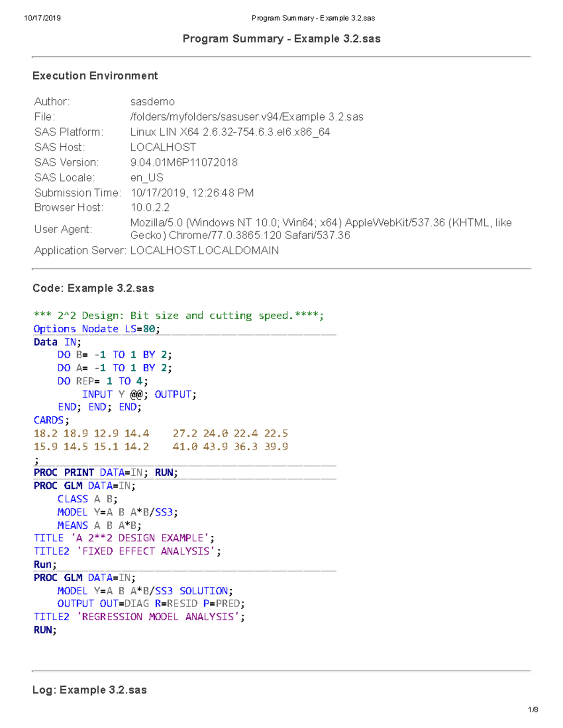563x728 pixels.
Task: Click TITLE2 'REGRESSION MODEL ANALYSIS' line
Action: [x=139, y=617]
